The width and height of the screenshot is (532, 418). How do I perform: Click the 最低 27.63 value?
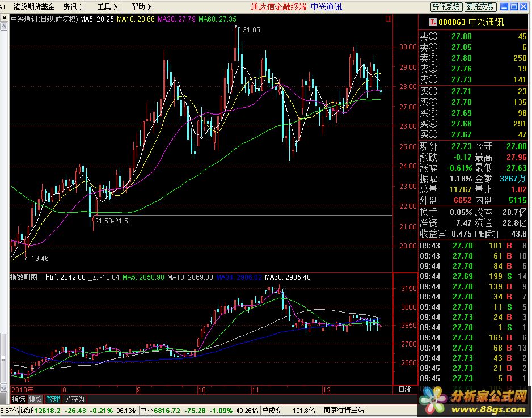point(516,168)
